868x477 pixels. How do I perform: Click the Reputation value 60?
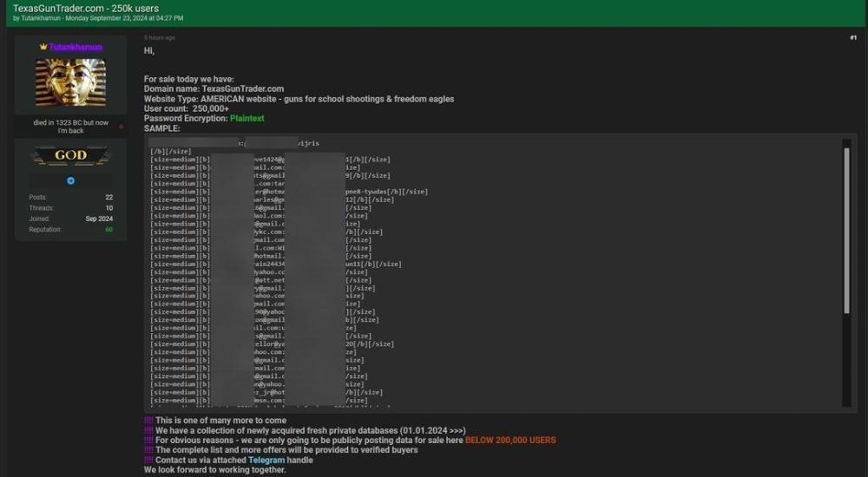[109, 229]
